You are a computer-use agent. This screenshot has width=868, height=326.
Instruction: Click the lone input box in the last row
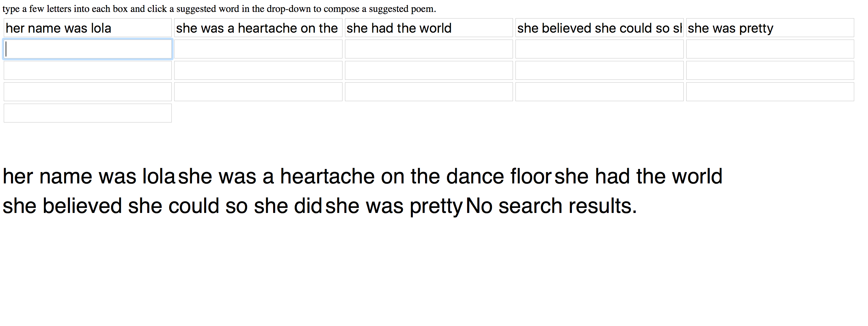click(88, 113)
